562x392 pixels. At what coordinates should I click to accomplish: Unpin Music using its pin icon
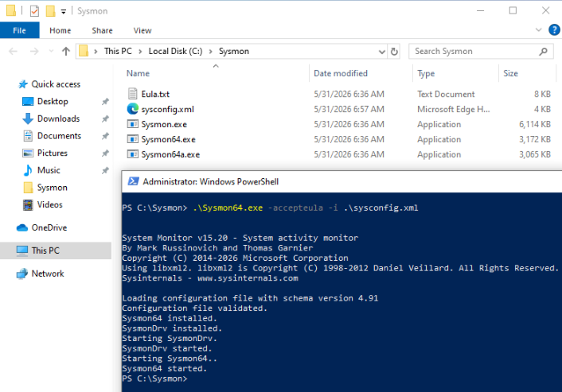(x=105, y=170)
